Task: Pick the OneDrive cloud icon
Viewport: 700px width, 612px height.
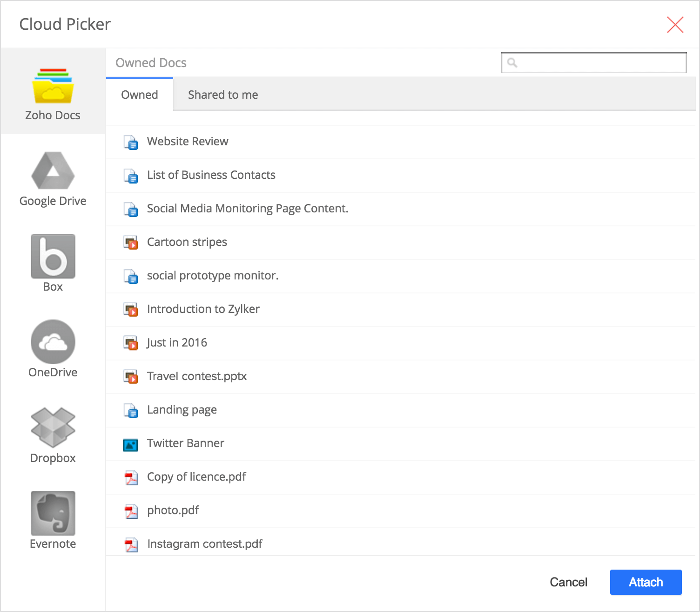Action: [x=53, y=341]
